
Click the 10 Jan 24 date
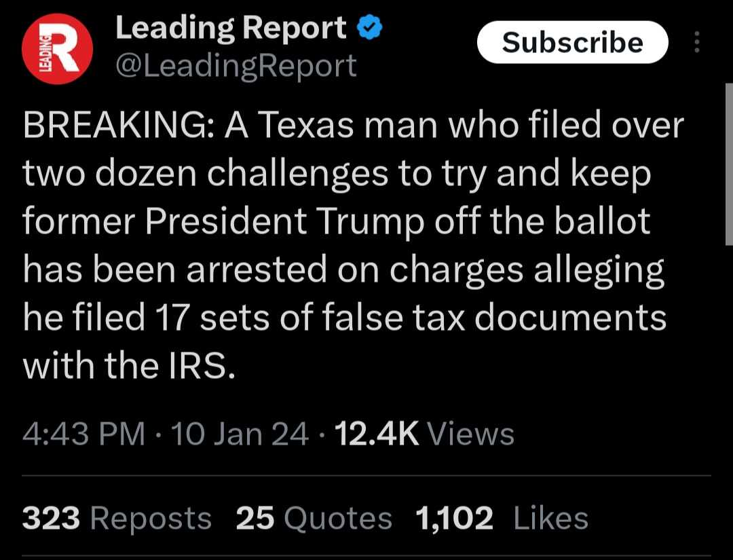(240, 434)
